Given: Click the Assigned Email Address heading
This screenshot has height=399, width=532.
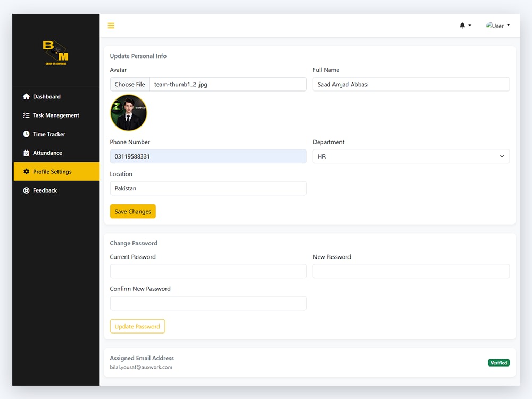Looking at the screenshot, I should [x=142, y=358].
